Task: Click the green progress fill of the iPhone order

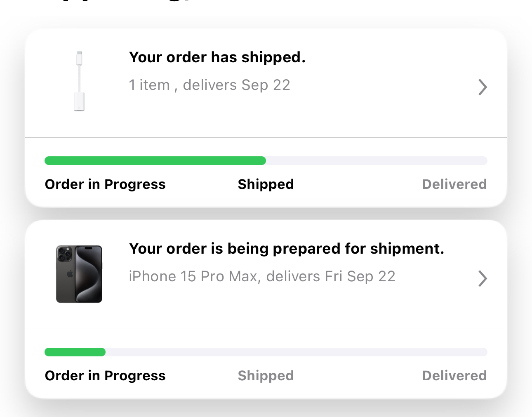Action: point(75,352)
